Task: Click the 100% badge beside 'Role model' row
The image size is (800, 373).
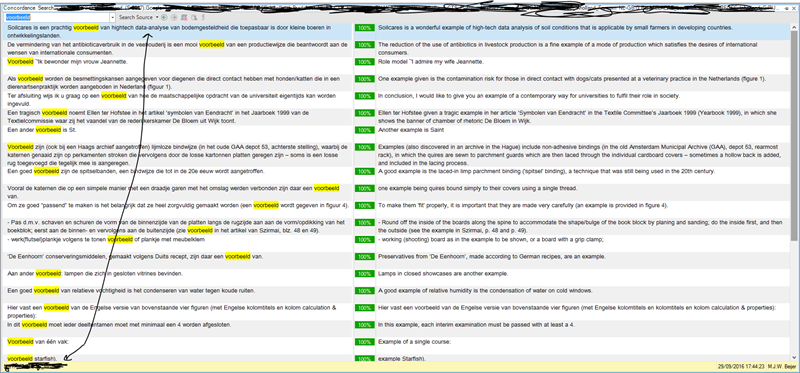Action: (364, 62)
